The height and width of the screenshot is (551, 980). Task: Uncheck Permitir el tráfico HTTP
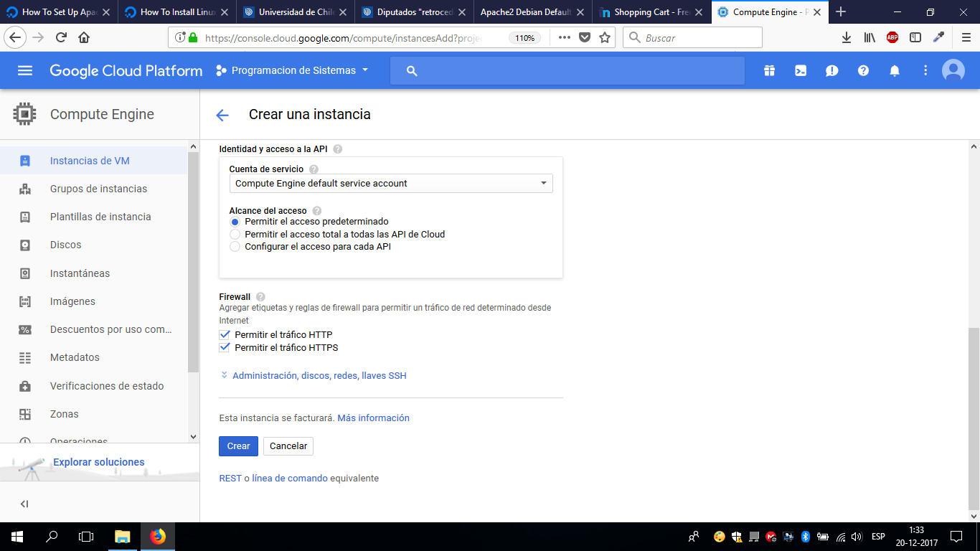click(x=225, y=335)
